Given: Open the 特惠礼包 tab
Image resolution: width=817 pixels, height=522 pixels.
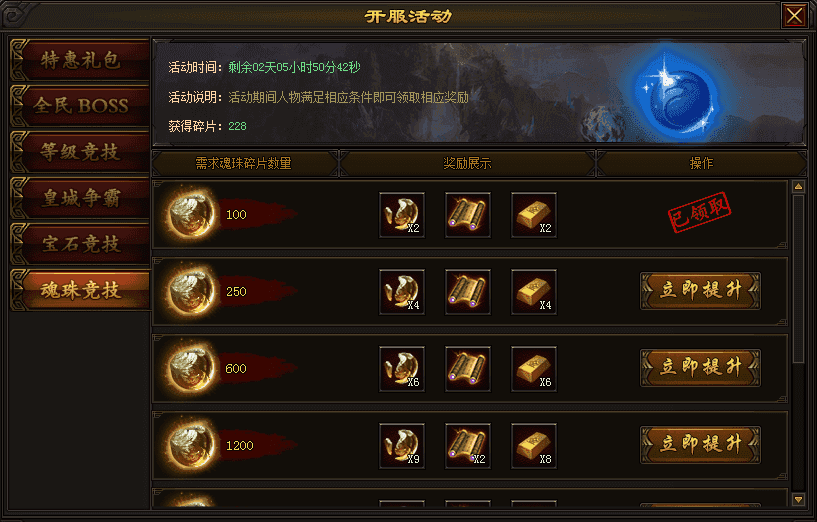Looking at the screenshot, I should pos(80,60).
